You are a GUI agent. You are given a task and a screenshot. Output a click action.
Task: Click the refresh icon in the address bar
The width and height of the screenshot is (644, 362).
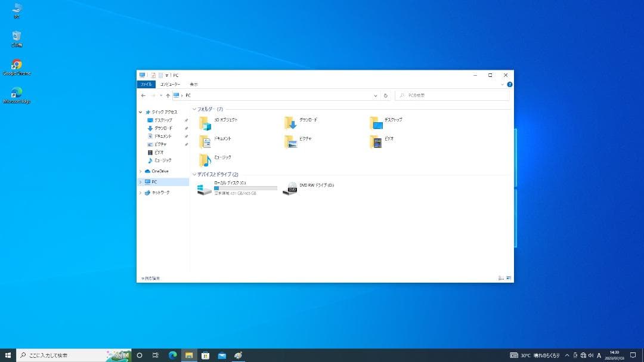point(385,95)
